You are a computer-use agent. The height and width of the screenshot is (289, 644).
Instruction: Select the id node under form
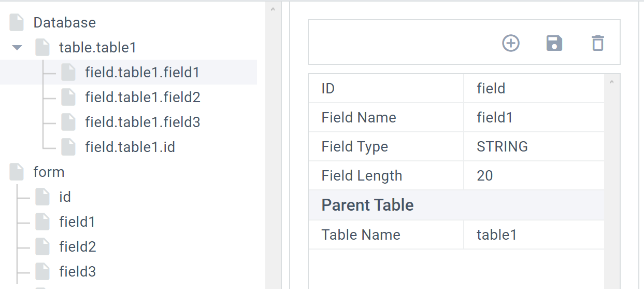(65, 197)
